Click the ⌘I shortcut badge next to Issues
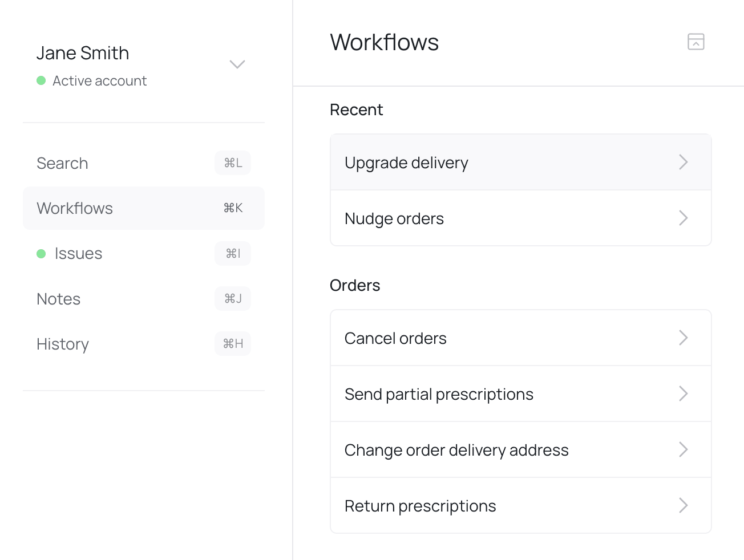The height and width of the screenshot is (560, 744). (x=233, y=253)
